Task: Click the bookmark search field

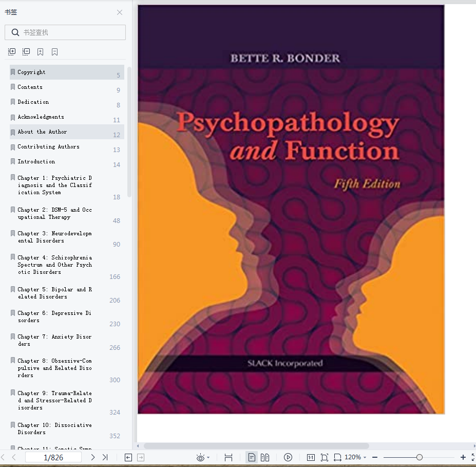Action: (65, 32)
